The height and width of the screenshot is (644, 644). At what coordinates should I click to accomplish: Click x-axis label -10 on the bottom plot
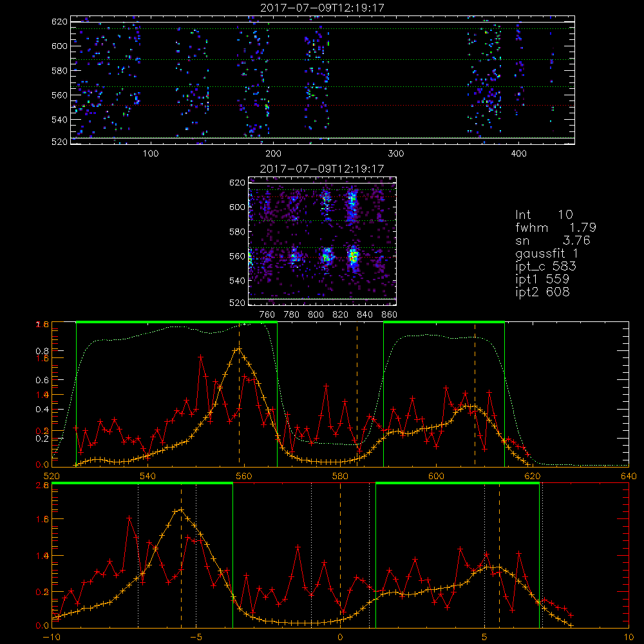click(52, 638)
